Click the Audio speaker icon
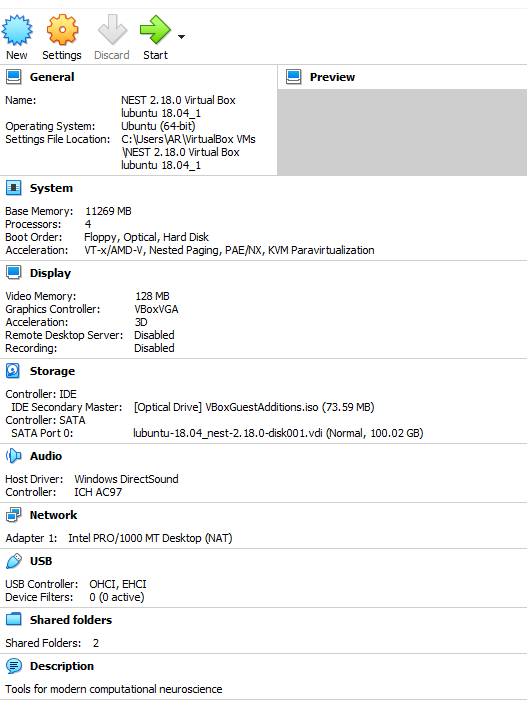The width and height of the screenshot is (527, 702). coord(14,456)
